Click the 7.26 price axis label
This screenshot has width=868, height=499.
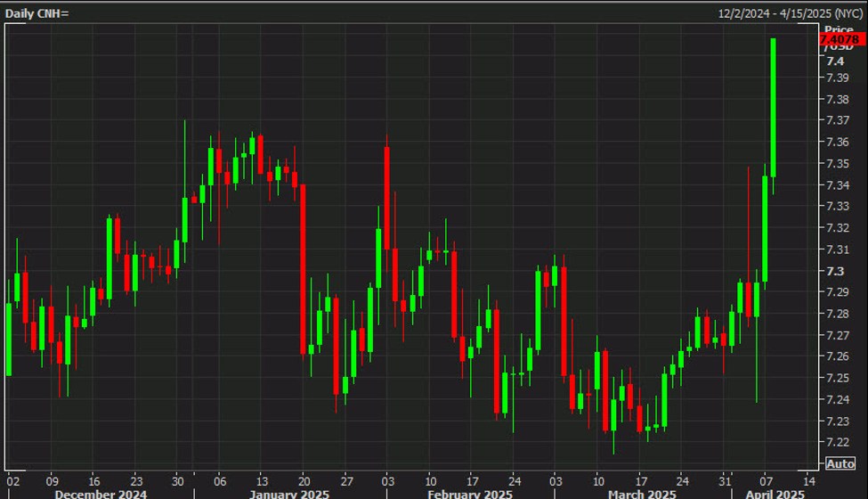(837, 356)
